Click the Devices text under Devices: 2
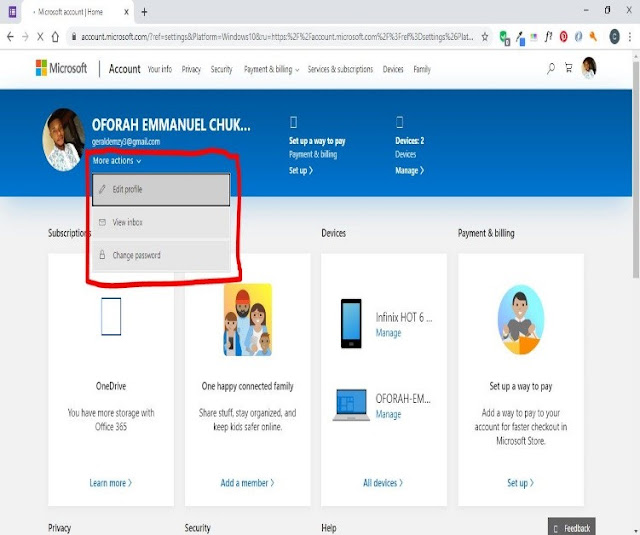 click(405, 155)
